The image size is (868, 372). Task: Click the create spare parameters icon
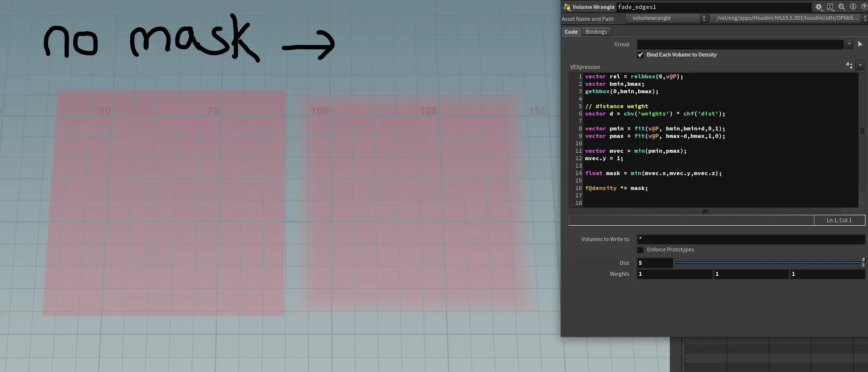[x=849, y=65]
